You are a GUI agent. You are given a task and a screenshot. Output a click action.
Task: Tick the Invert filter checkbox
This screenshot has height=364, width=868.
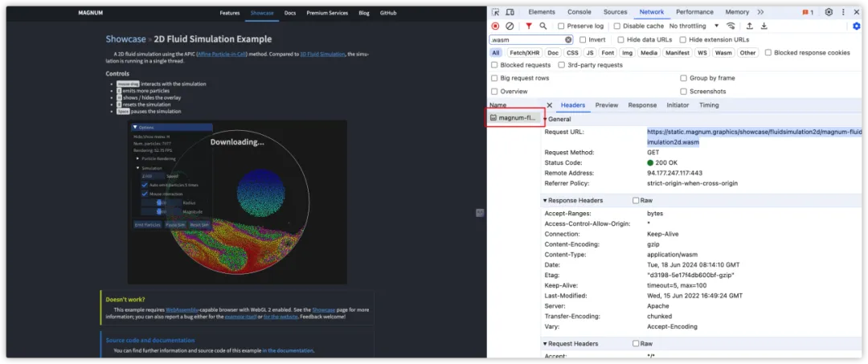583,40
